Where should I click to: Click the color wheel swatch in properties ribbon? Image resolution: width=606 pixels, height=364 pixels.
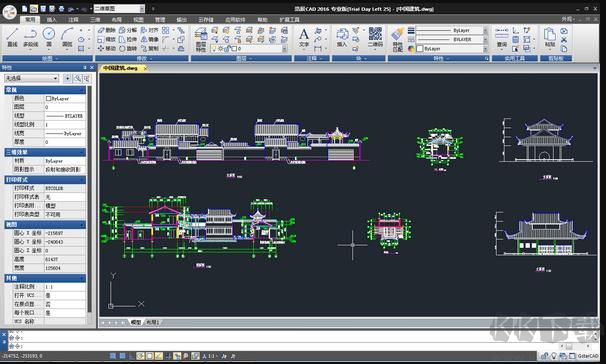(x=411, y=49)
